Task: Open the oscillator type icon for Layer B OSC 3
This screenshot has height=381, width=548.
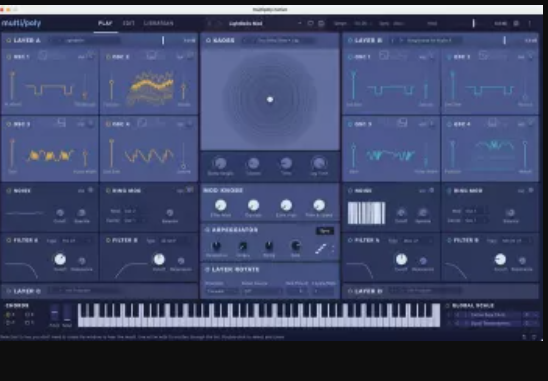Action: [x=402, y=122]
